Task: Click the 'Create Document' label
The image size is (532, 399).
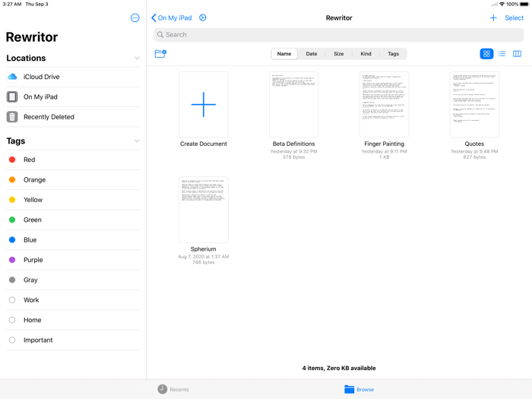Action: tap(204, 144)
